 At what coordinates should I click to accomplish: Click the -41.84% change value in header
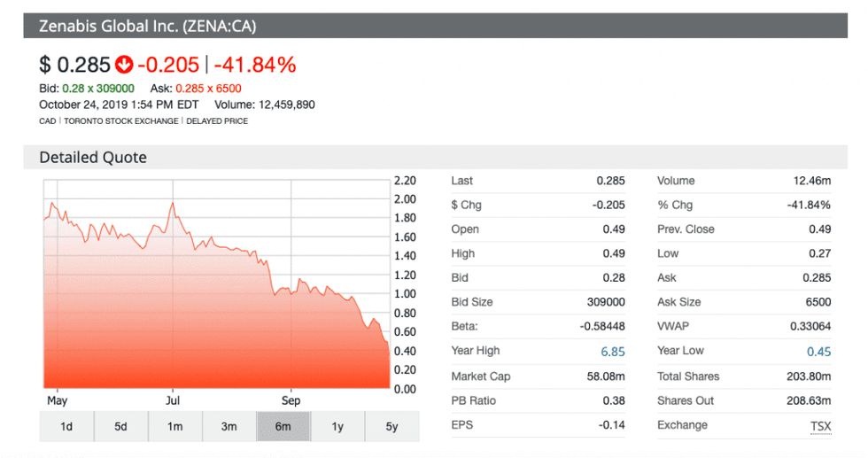(x=254, y=65)
